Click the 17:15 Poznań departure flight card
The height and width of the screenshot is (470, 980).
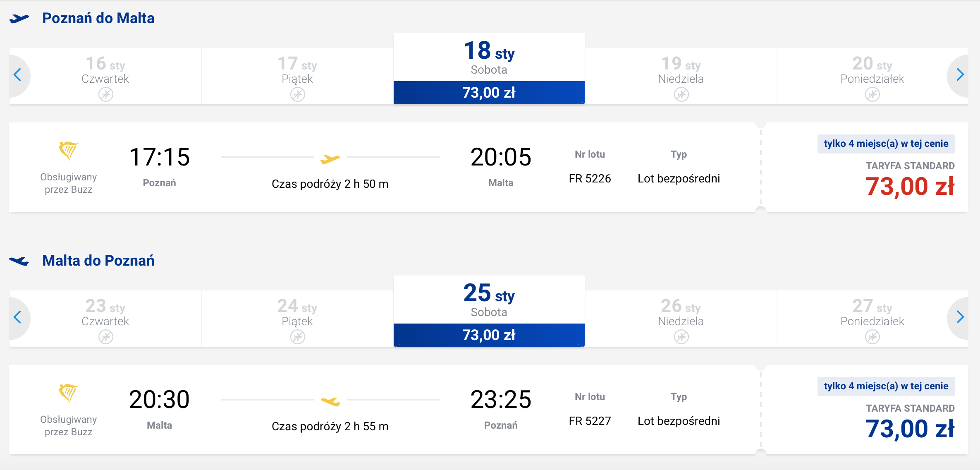(x=489, y=167)
